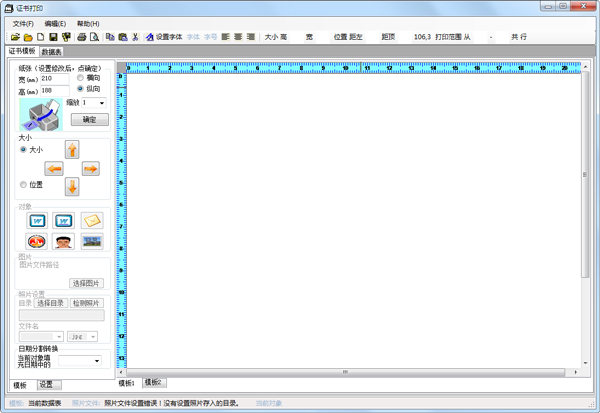Insert the first W text object
The image size is (600, 413).
[37, 220]
